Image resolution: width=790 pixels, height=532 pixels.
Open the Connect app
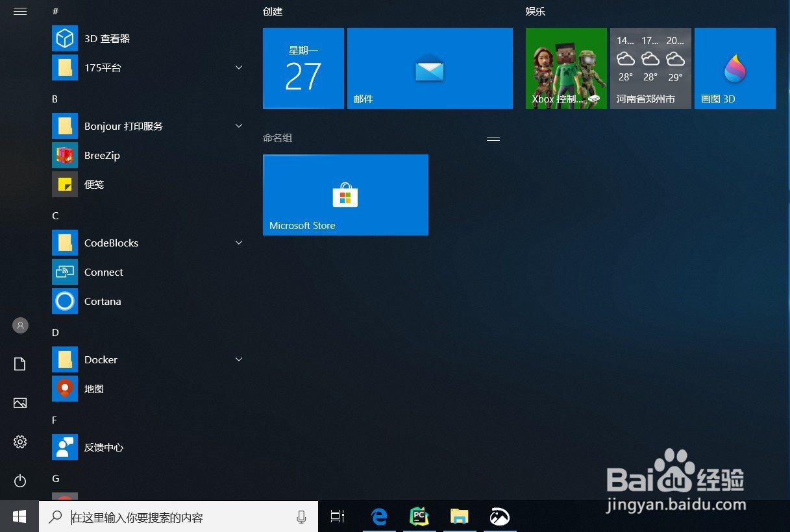[103, 272]
